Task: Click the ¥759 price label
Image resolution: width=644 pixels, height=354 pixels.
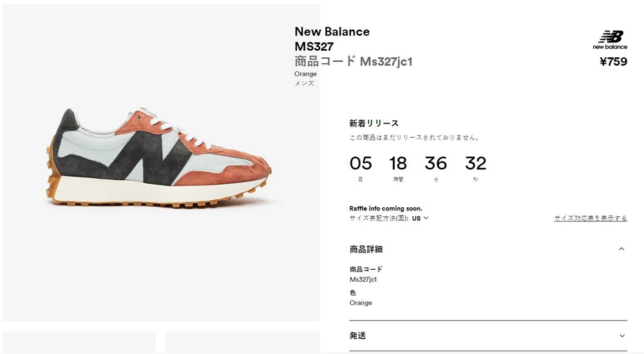Action: 613,62
